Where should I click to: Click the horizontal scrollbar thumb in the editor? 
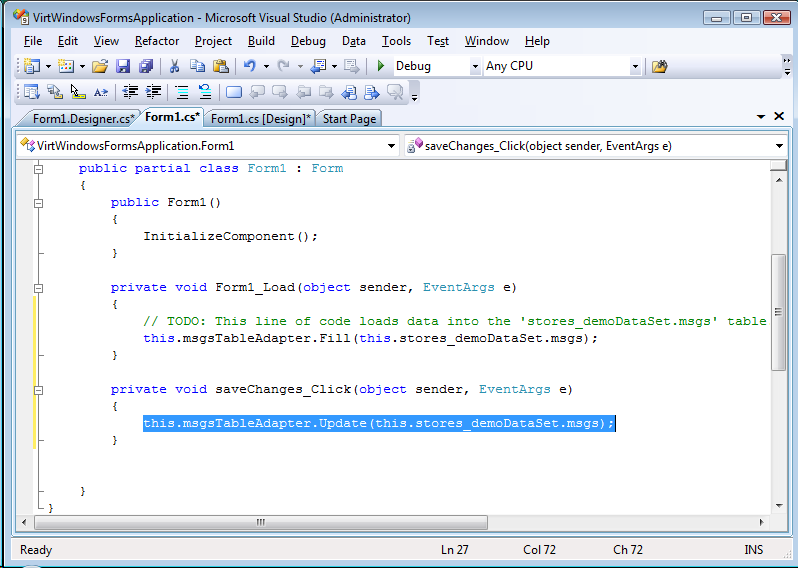260,522
